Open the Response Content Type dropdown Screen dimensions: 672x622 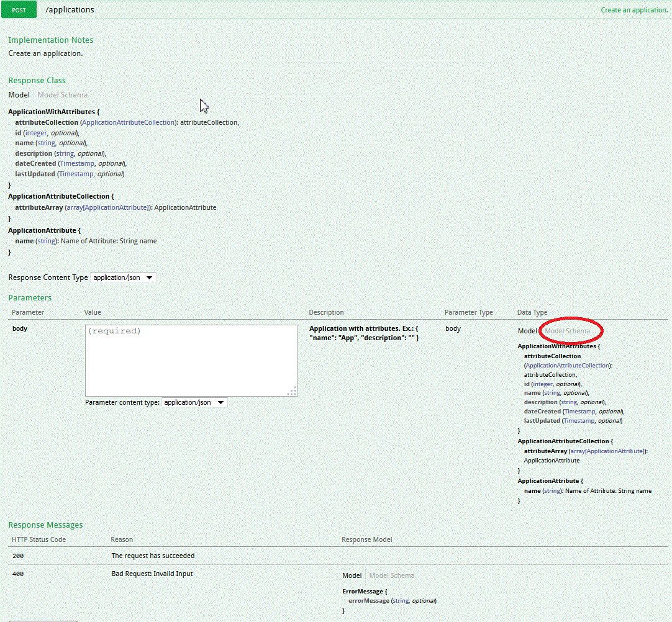(x=122, y=277)
